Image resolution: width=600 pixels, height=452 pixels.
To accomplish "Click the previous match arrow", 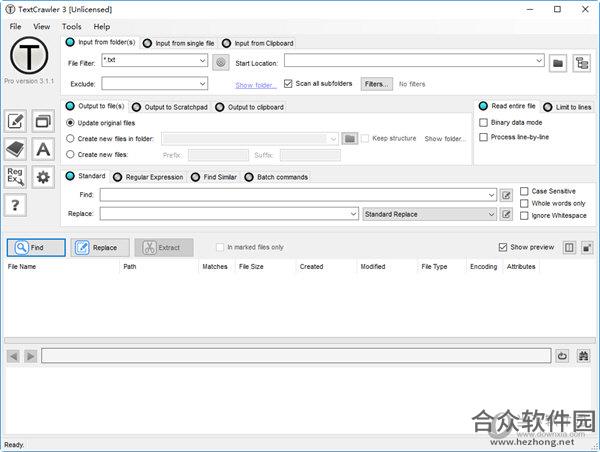I will tap(13, 356).
